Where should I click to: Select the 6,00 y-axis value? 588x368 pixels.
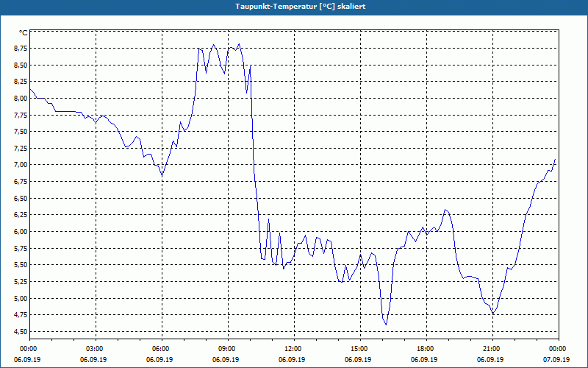(x=21, y=231)
